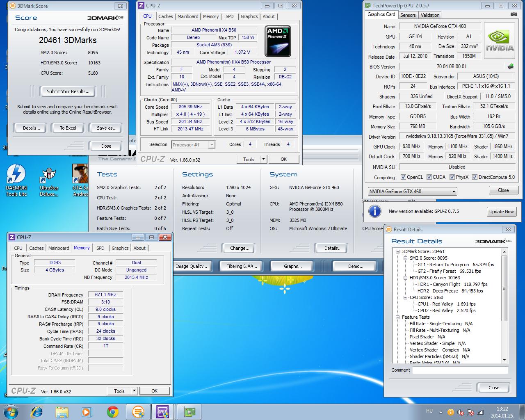Image resolution: width=525 pixels, height=420 pixels.
Task: Click the Comment text field
Action: (460, 370)
